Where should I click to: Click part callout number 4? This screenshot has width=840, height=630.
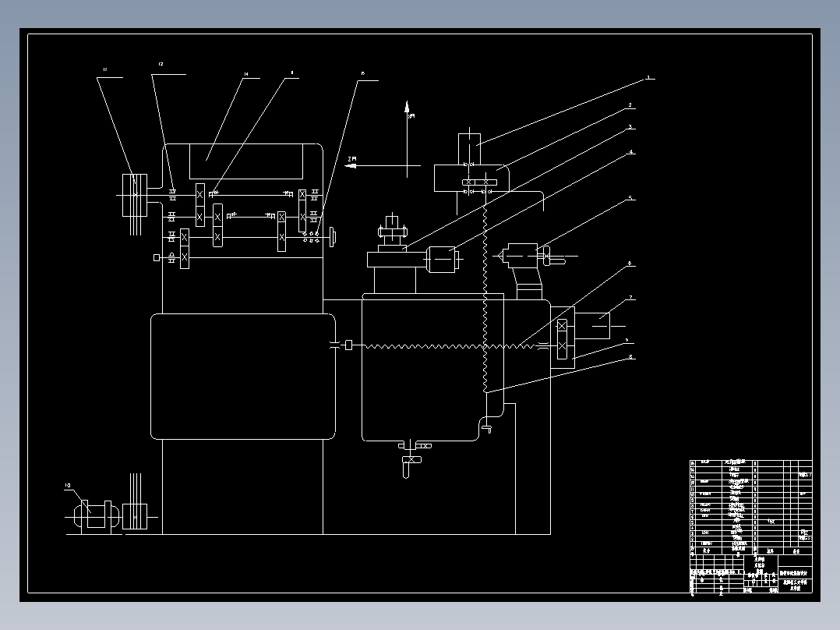pyautogui.click(x=631, y=152)
